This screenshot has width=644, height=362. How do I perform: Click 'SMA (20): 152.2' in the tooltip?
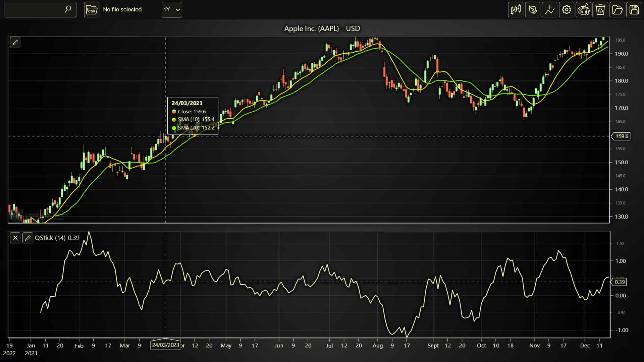[x=196, y=128]
